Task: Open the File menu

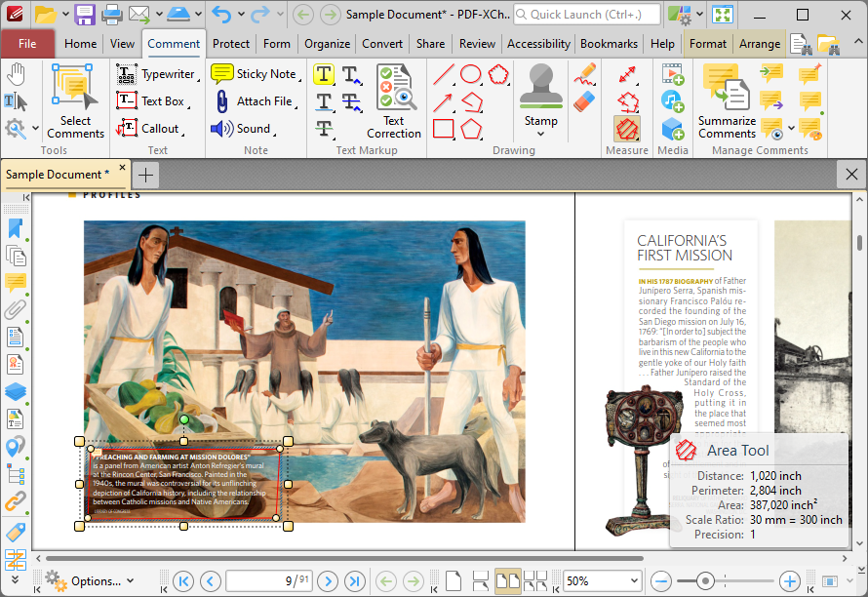Action: [x=27, y=44]
